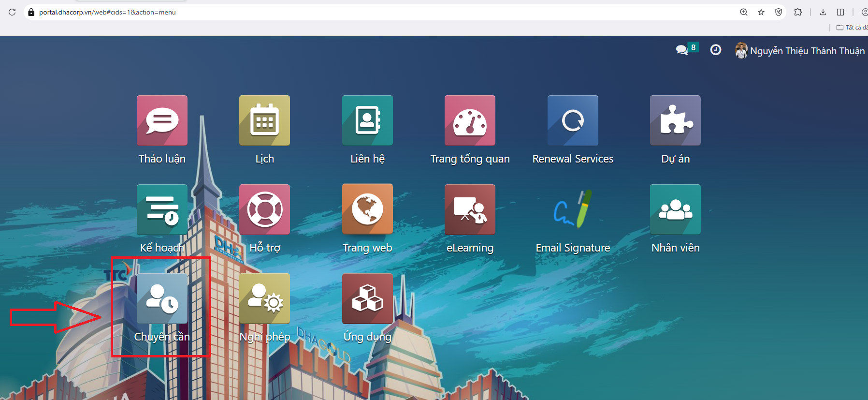The width and height of the screenshot is (868, 400).
Task: Open the Renewal Services app
Action: [x=573, y=121]
